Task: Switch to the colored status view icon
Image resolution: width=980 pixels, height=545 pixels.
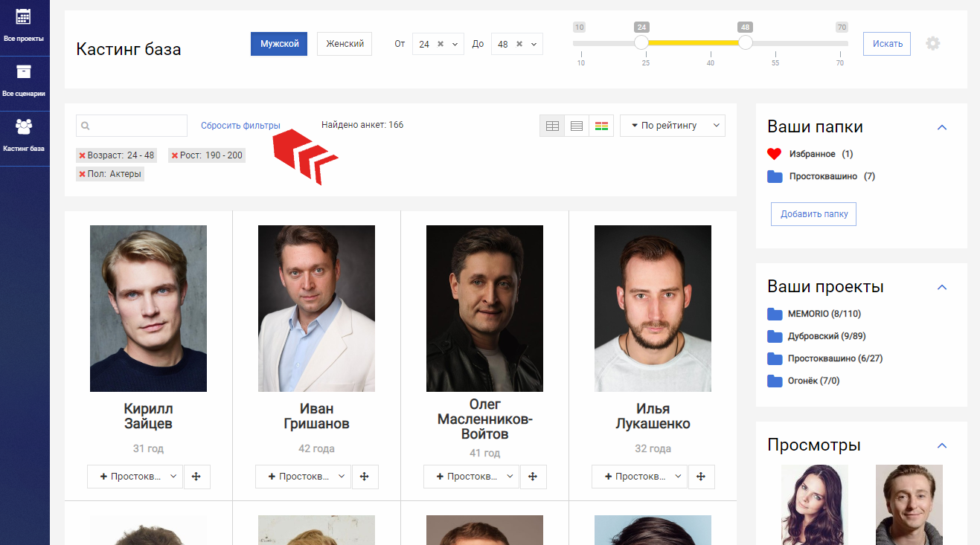Action: (601, 126)
